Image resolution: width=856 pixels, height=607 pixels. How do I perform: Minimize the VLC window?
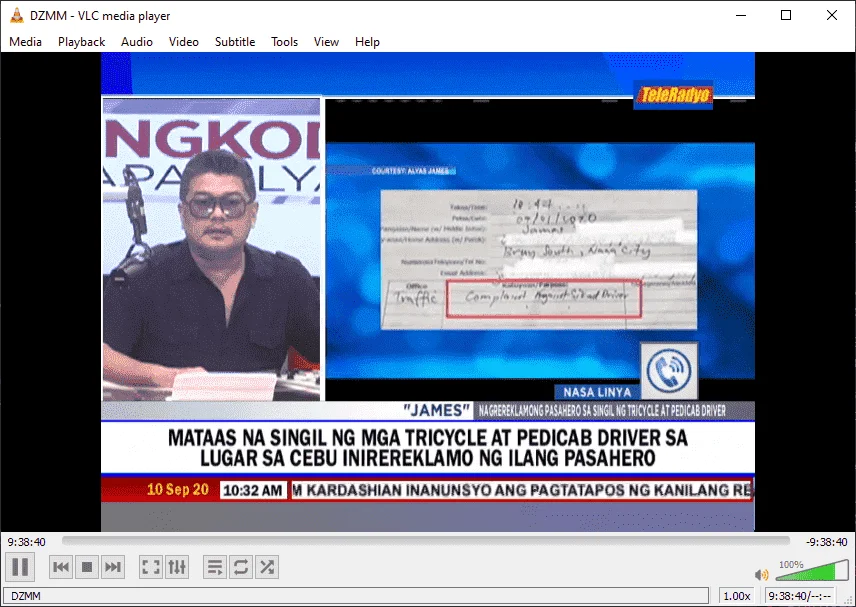[741, 15]
